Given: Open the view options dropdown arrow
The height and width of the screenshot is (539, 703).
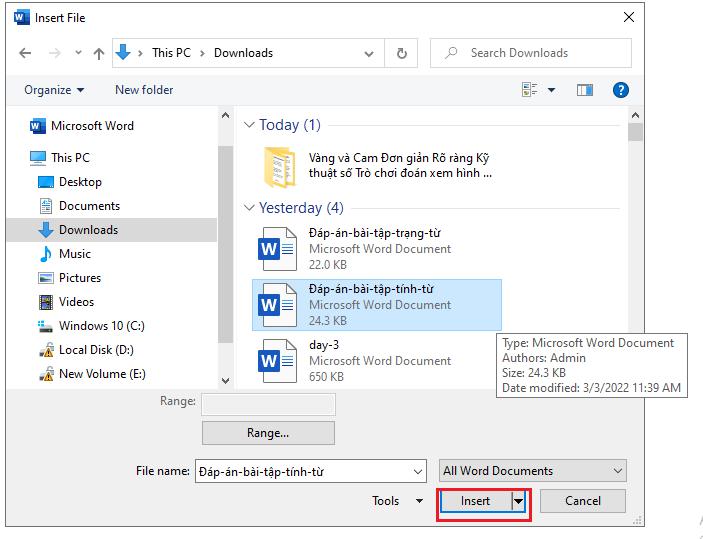Looking at the screenshot, I should (x=551, y=91).
